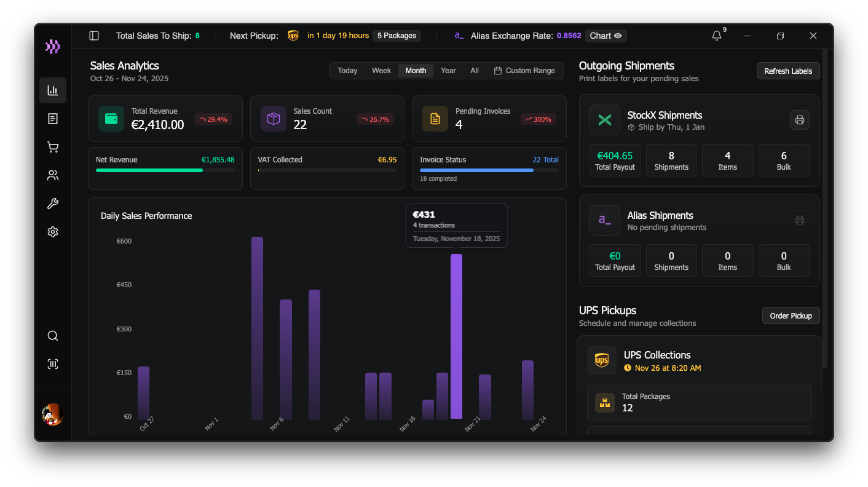This screenshot has width=868, height=487.
Task: Open the Custom Range date picker
Action: 524,71
